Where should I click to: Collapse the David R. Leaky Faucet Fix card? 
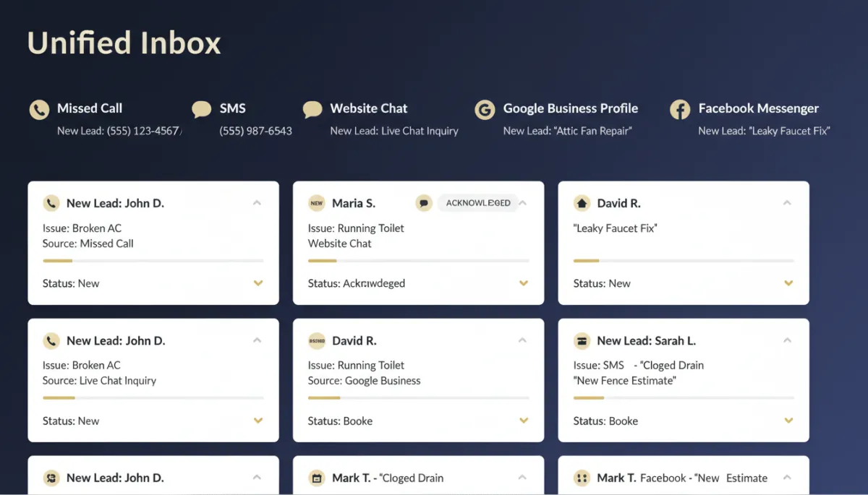tap(788, 203)
